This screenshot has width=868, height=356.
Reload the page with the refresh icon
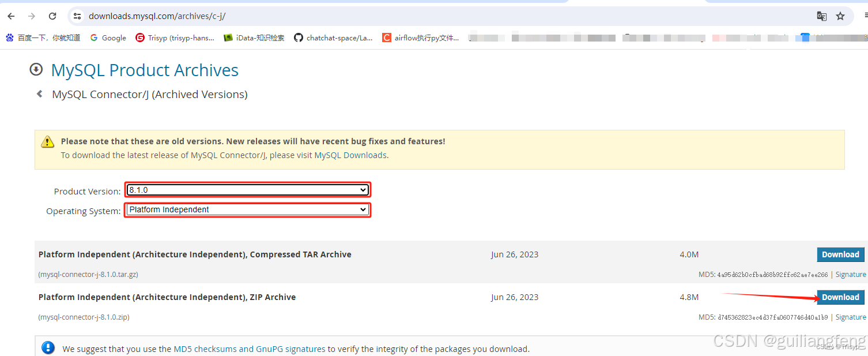(x=52, y=16)
